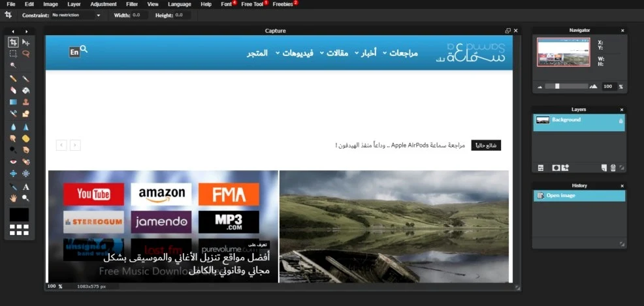Select the Move tool
The width and height of the screenshot is (644, 306).
click(26, 42)
